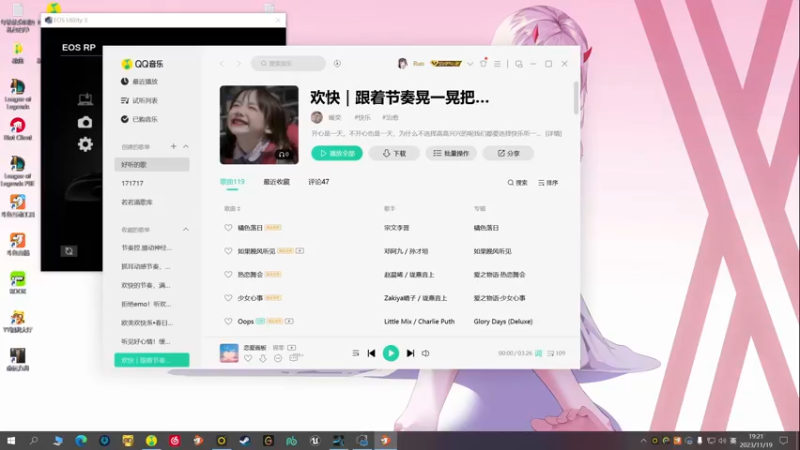Focus the music search box

click(288, 63)
